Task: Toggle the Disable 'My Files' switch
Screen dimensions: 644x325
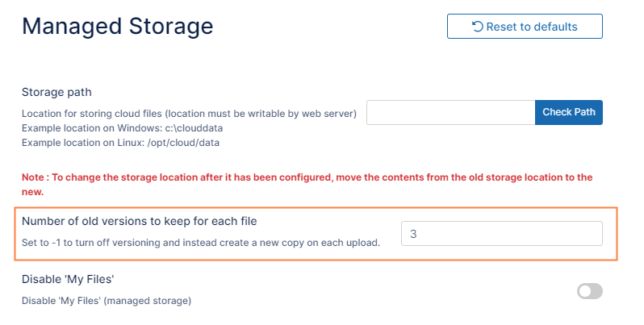Action: (589, 291)
